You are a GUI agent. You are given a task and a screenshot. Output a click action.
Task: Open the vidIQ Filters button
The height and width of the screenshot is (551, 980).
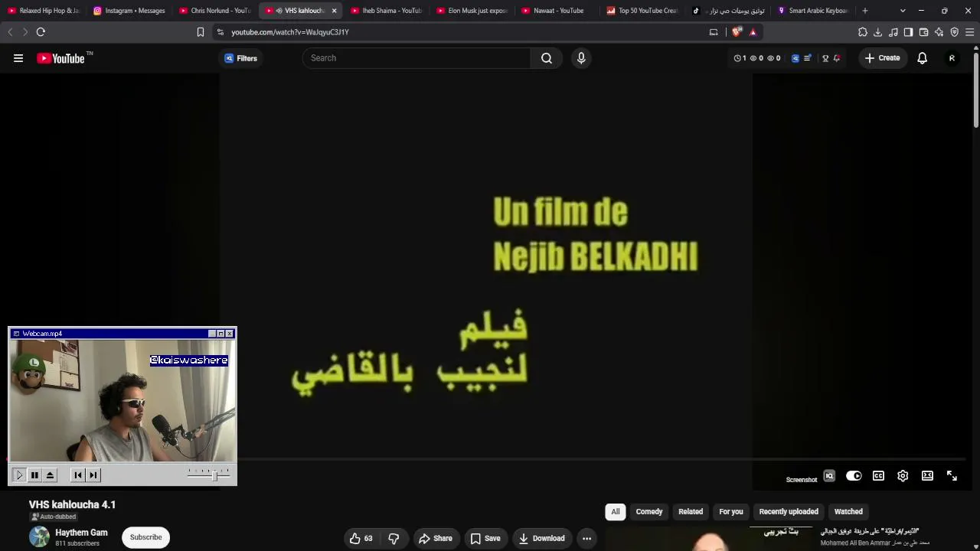coord(240,58)
